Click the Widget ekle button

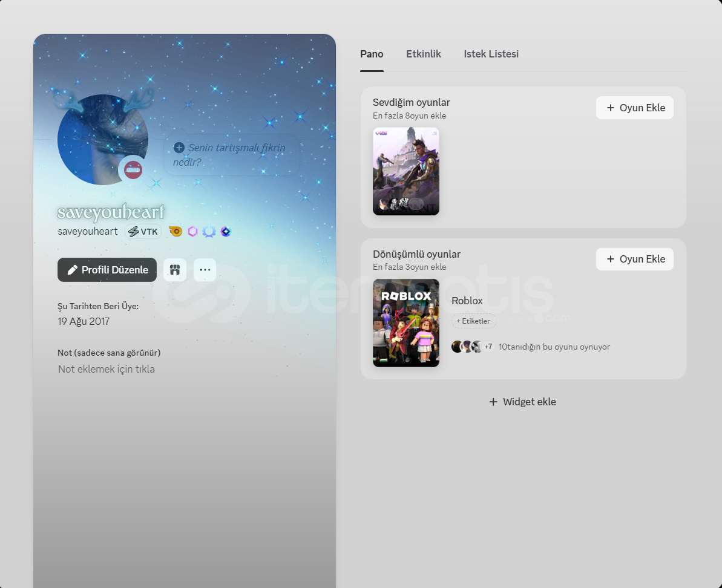click(523, 402)
